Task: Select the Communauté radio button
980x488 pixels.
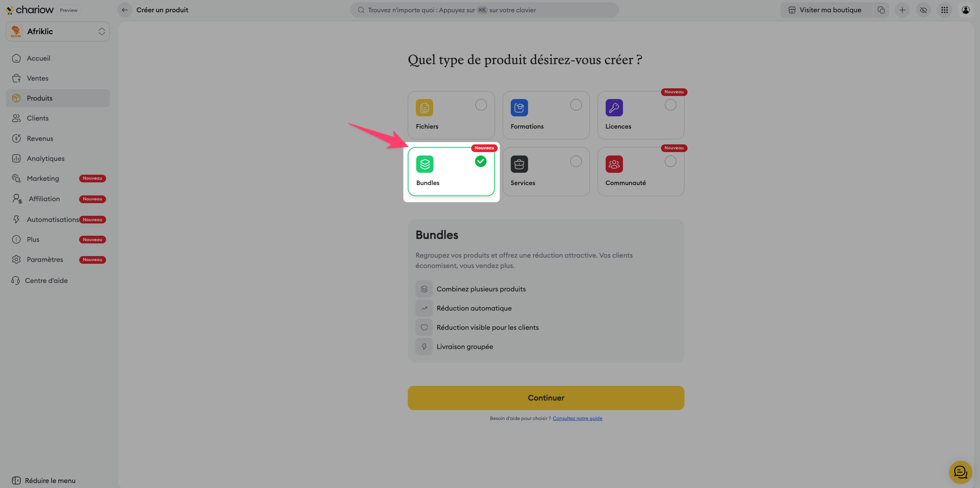Action: 670,161
